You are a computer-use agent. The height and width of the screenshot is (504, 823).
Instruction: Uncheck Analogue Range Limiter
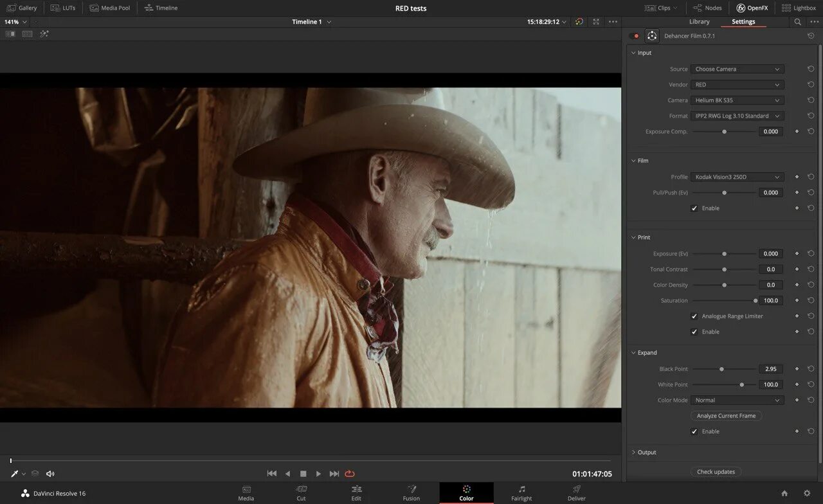[694, 316]
